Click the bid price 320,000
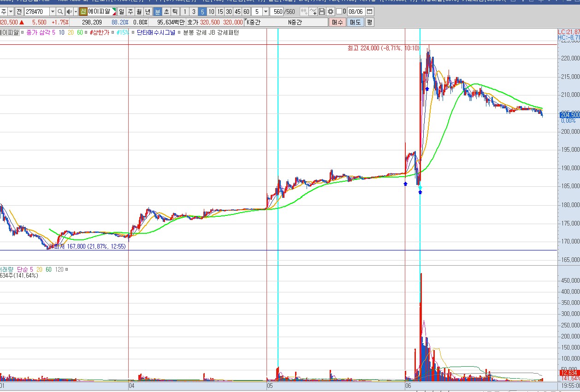Image resolution: width=580 pixels, height=392 pixels. coord(233,22)
